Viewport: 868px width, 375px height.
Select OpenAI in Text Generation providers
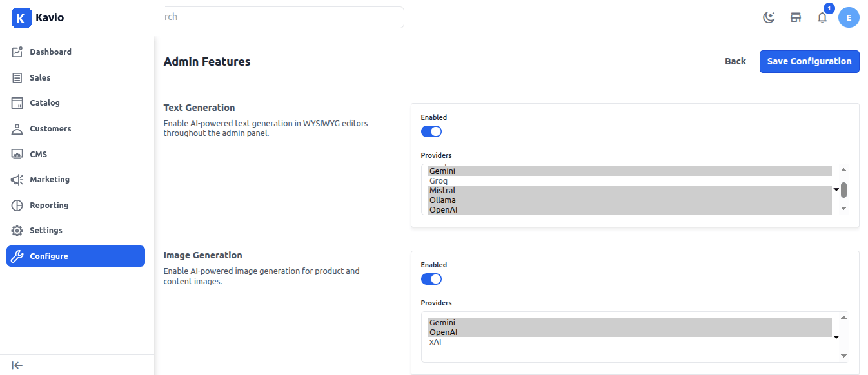click(630, 210)
